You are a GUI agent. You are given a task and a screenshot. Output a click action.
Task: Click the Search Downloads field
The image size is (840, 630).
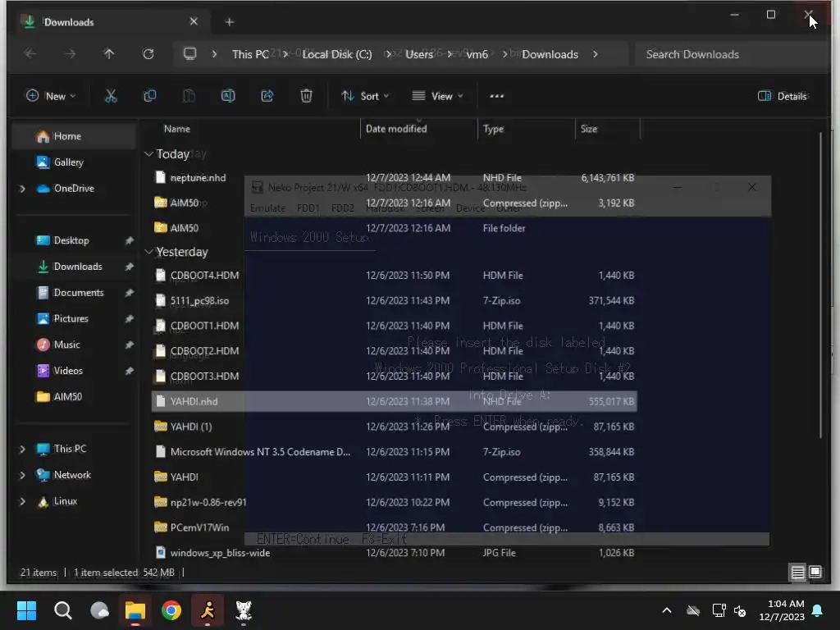coord(731,54)
